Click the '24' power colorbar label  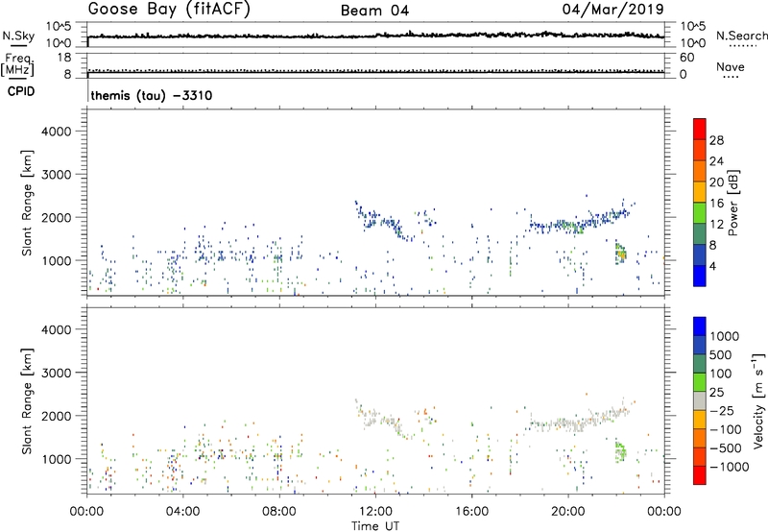[x=716, y=161]
